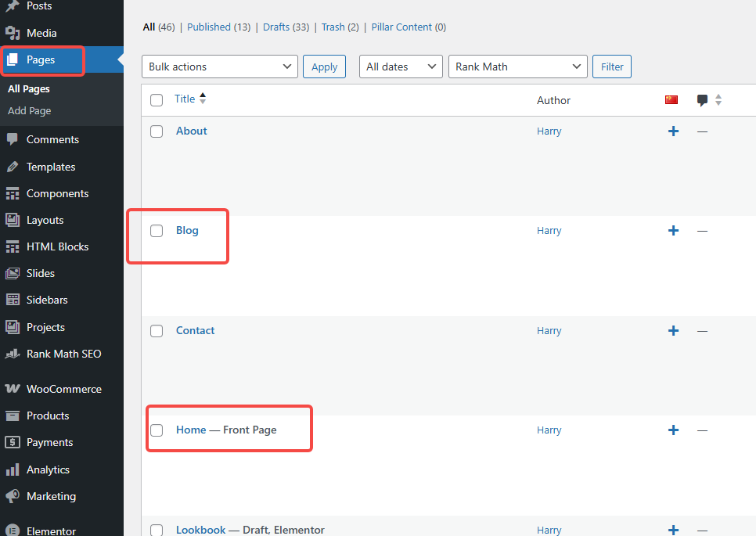Click the Layouts icon

tap(13, 220)
